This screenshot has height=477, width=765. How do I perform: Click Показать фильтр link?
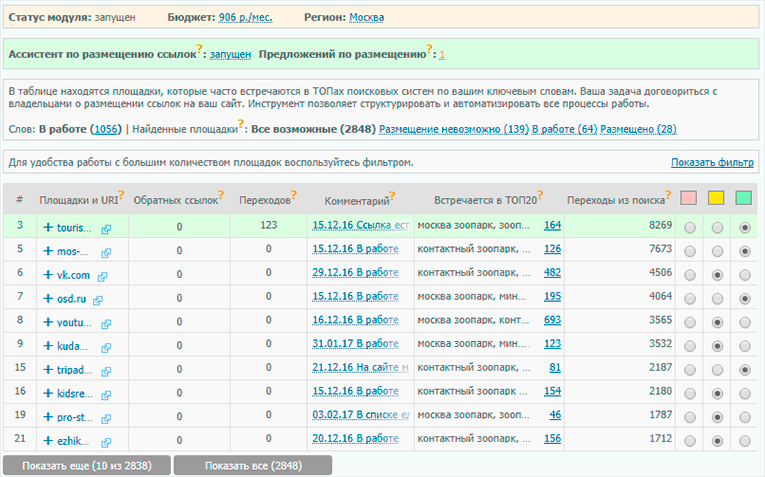[x=712, y=162]
